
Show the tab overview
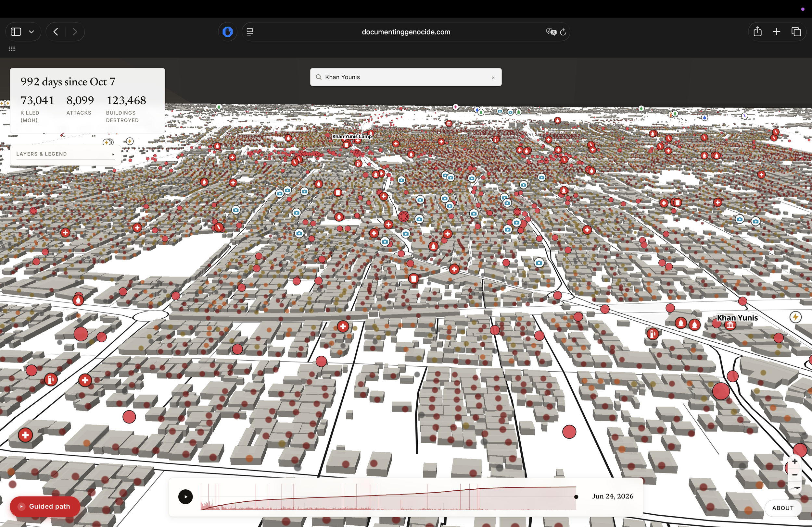pyautogui.click(x=796, y=32)
